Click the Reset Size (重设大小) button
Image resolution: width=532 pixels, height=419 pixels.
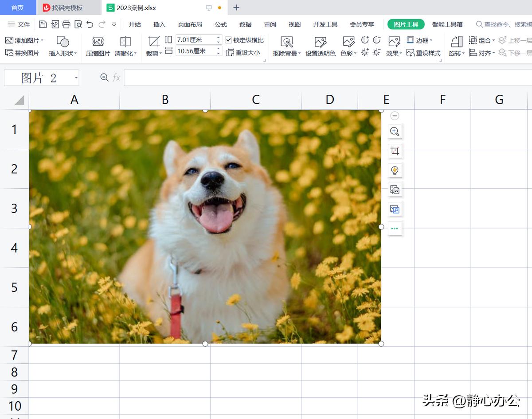pyautogui.click(x=243, y=53)
